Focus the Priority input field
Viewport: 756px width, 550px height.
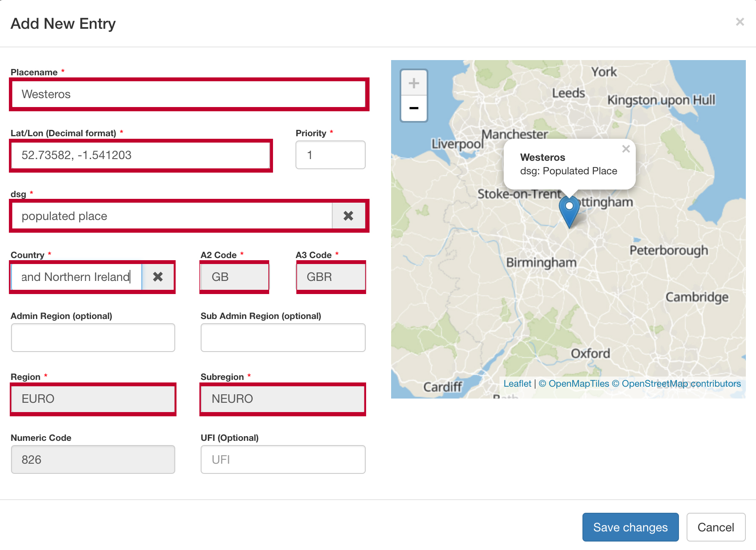click(330, 155)
